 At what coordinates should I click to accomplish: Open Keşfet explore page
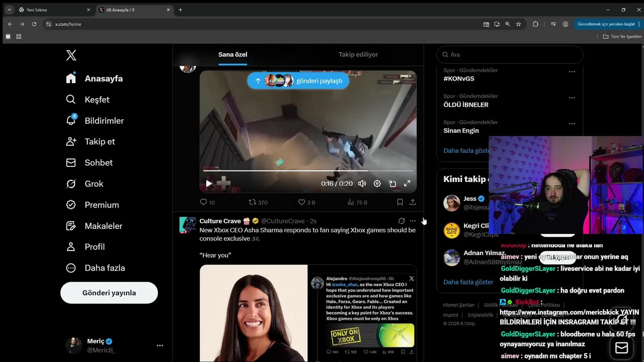(x=88, y=100)
